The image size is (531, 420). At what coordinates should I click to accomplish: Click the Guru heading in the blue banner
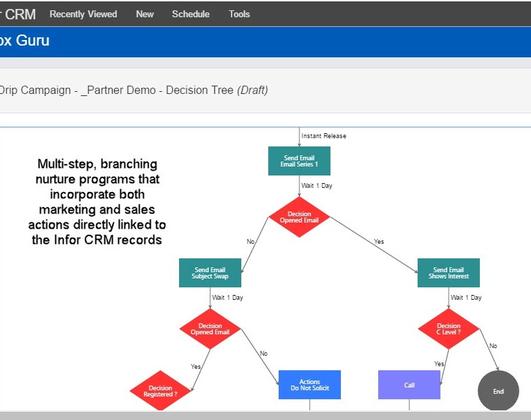pyautogui.click(x=32, y=41)
